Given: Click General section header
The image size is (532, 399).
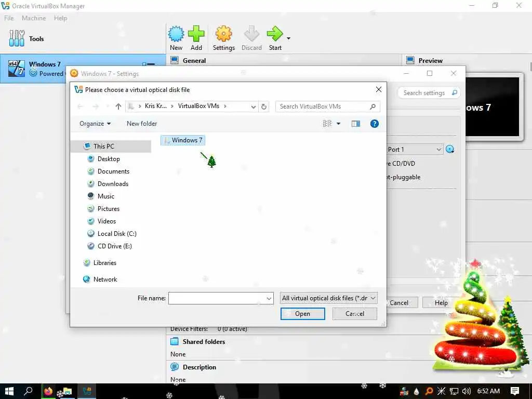Looking at the screenshot, I should 194,61.
